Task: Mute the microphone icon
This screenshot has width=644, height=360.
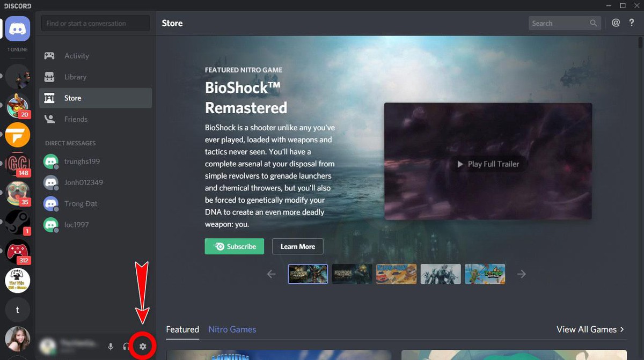Action: 111,347
